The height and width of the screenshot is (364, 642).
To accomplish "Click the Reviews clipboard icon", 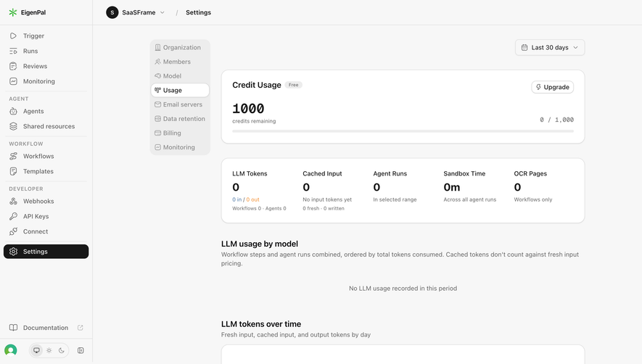I will click(14, 66).
